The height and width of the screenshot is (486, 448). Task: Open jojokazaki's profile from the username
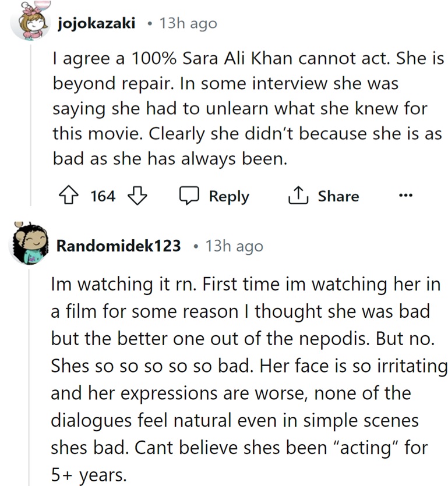click(97, 23)
